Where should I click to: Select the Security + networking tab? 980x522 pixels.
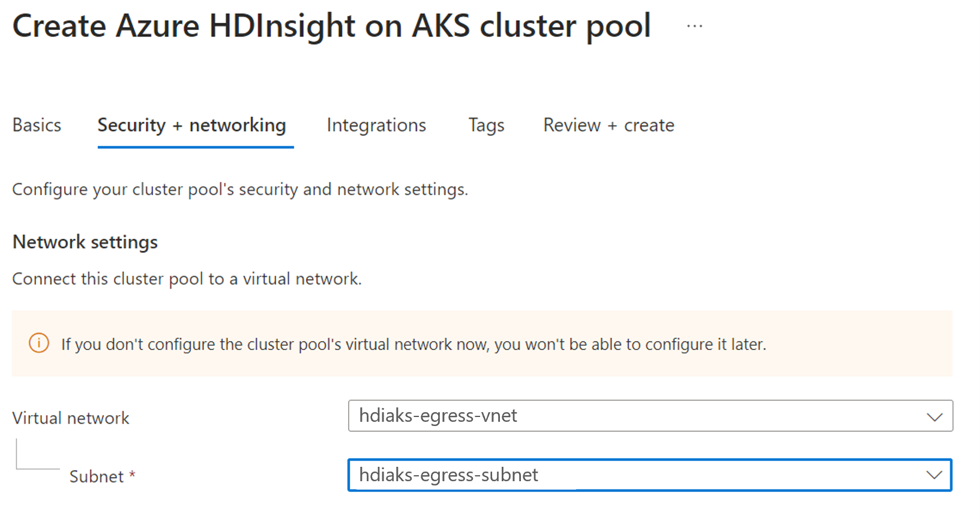pyautogui.click(x=192, y=125)
